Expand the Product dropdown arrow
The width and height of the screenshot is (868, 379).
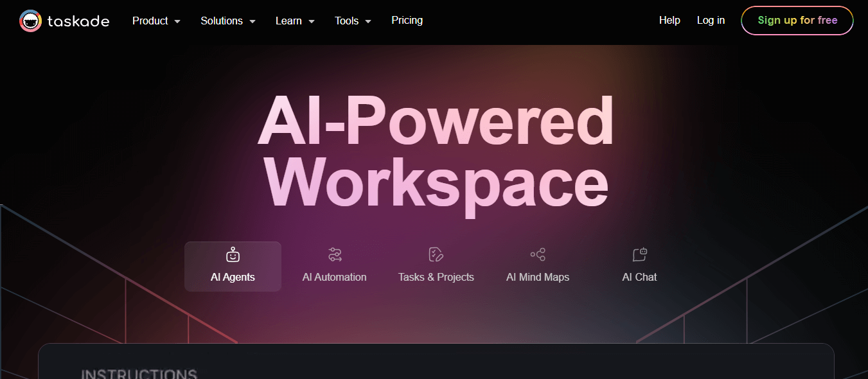pos(177,21)
